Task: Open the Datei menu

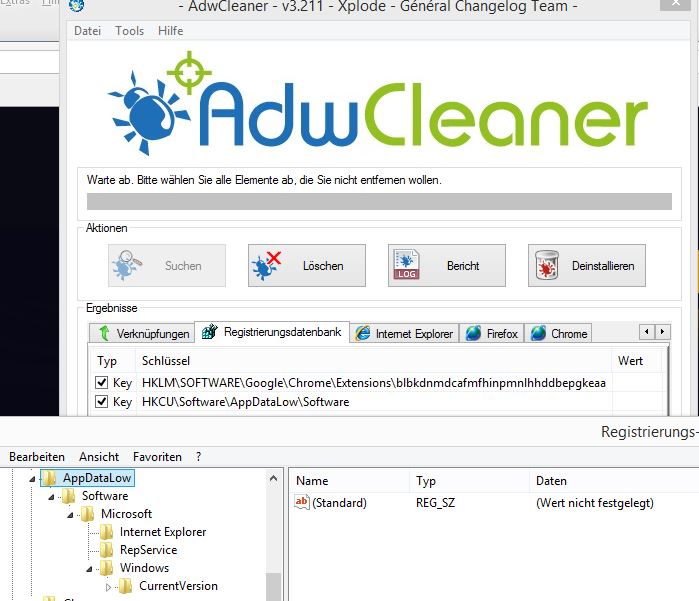Action: click(87, 31)
